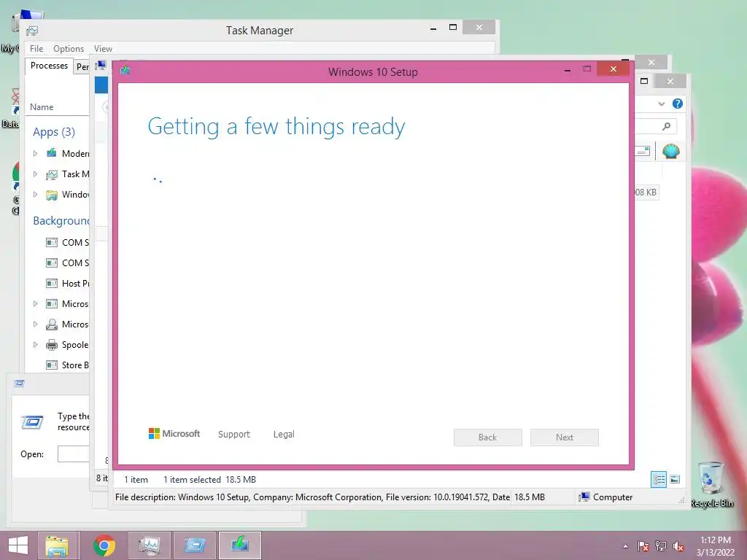Open the clock showing 1:12 PM
This screenshot has height=560, width=747.
pyautogui.click(x=715, y=546)
